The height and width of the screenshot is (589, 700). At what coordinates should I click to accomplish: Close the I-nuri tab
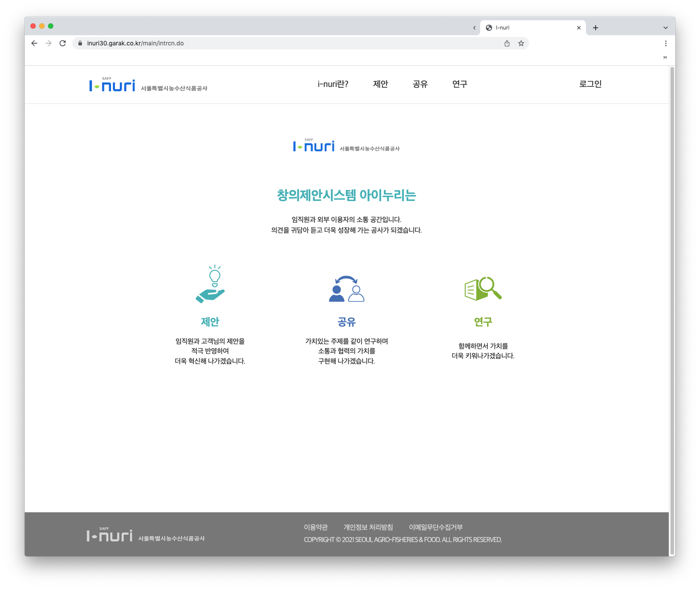tap(579, 28)
